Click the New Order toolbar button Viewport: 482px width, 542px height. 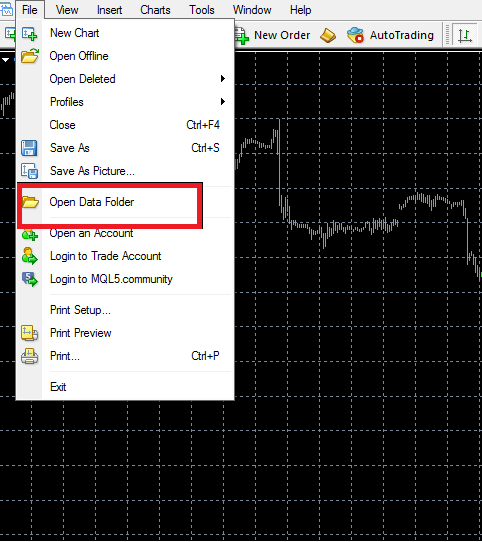273,35
